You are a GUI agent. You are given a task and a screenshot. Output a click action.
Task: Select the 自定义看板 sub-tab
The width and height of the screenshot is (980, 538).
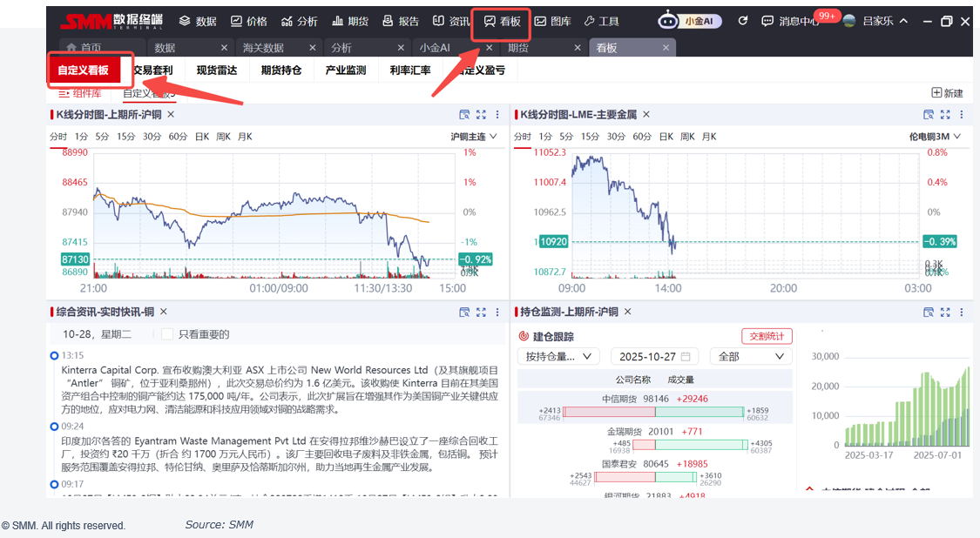tap(83, 70)
